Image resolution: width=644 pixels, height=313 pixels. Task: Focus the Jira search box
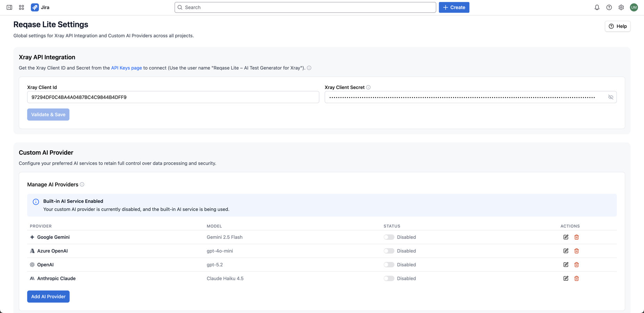click(x=305, y=7)
